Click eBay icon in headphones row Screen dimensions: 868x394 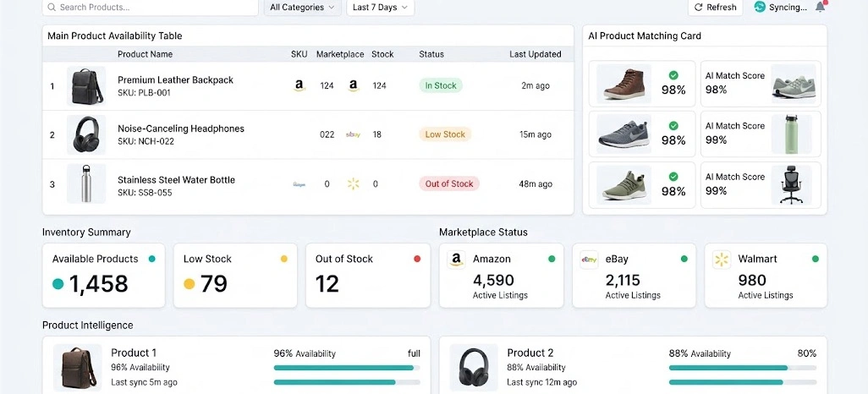[x=353, y=134]
